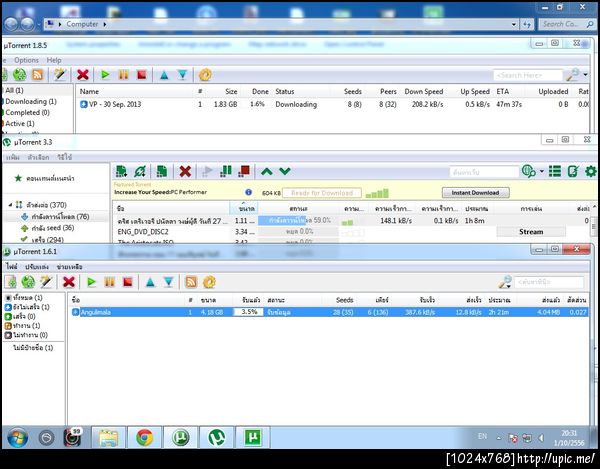This screenshot has width=600, height=469.
Task: Open address bar history dropdown in Computer window
Action: (x=514, y=24)
